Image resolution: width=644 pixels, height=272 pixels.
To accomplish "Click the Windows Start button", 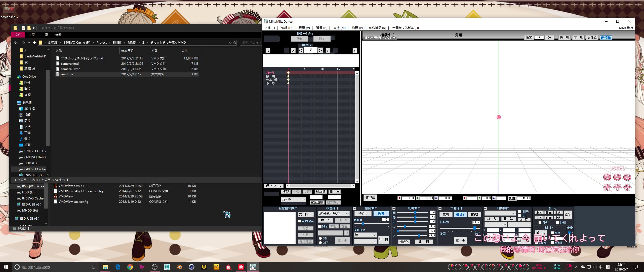I will (6, 267).
